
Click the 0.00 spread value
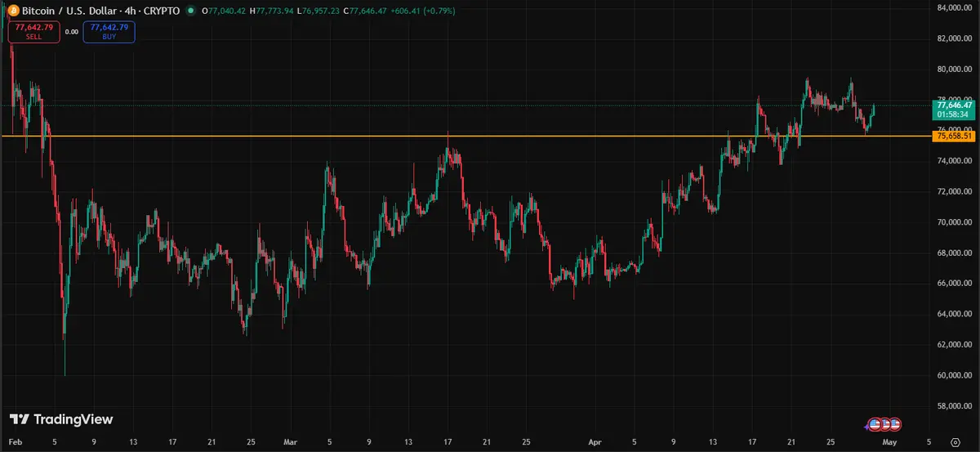(71, 32)
